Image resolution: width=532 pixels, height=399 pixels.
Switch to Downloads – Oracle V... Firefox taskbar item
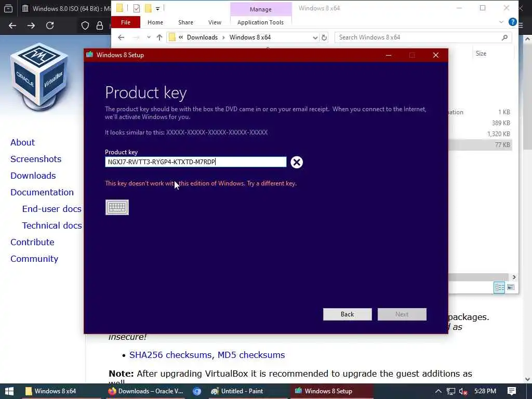point(145,391)
